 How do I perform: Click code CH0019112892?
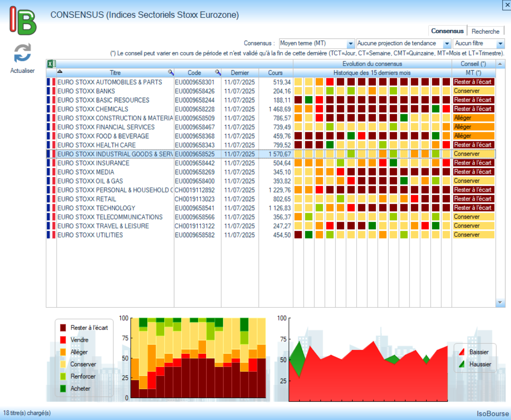point(195,190)
